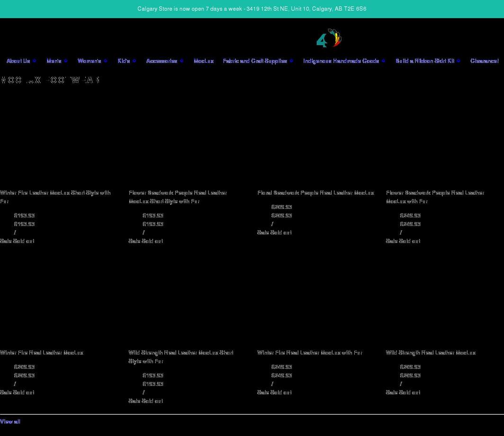Expand the Men's menu arrow
This screenshot has height=436, width=504.
[65, 61]
